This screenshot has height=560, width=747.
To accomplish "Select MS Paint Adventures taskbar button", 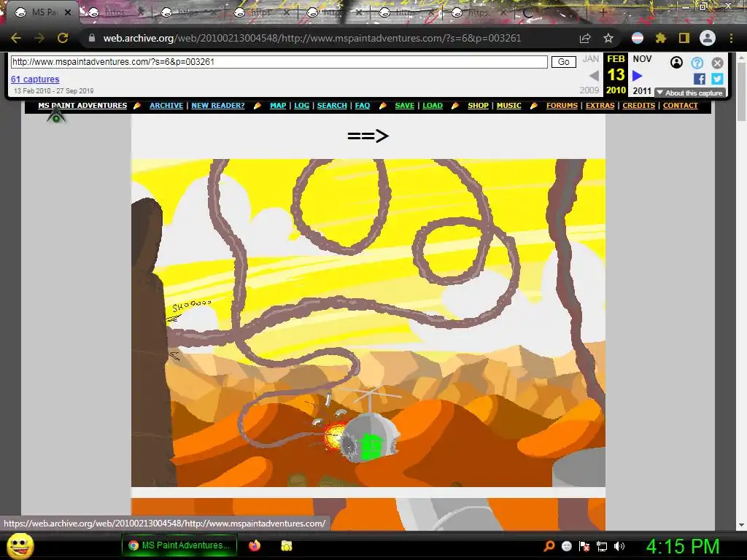I will 179,545.
